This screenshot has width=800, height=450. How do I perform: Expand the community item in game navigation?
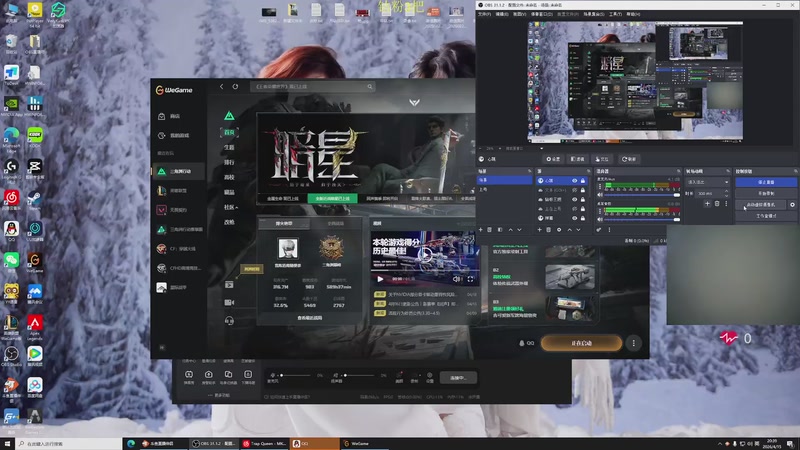pyautogui.click(x=231, y=207)
